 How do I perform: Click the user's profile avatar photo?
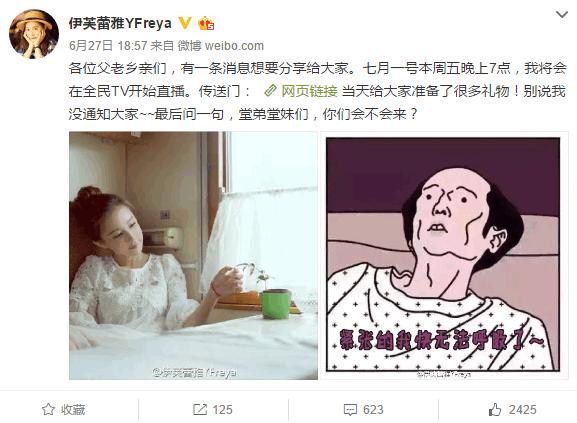pyautogui.click(x=34, y=34)
